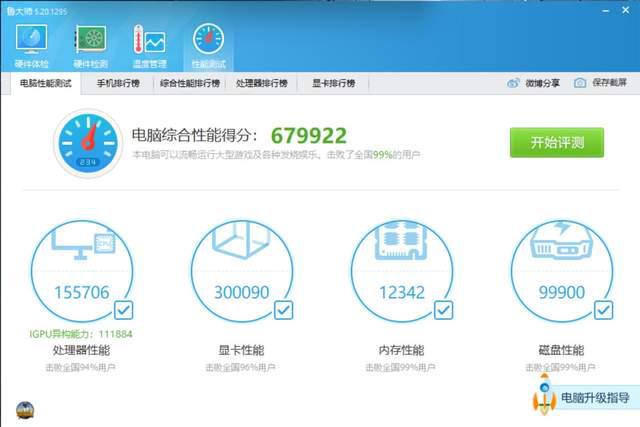This screenshot has width=640, height=427.
Task: Open the 显卡排行榜 tab
Action: [333, 83]
